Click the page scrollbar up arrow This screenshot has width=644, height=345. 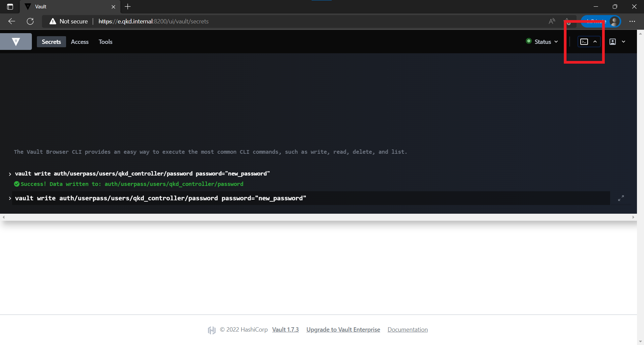click(x=641, y=33)
